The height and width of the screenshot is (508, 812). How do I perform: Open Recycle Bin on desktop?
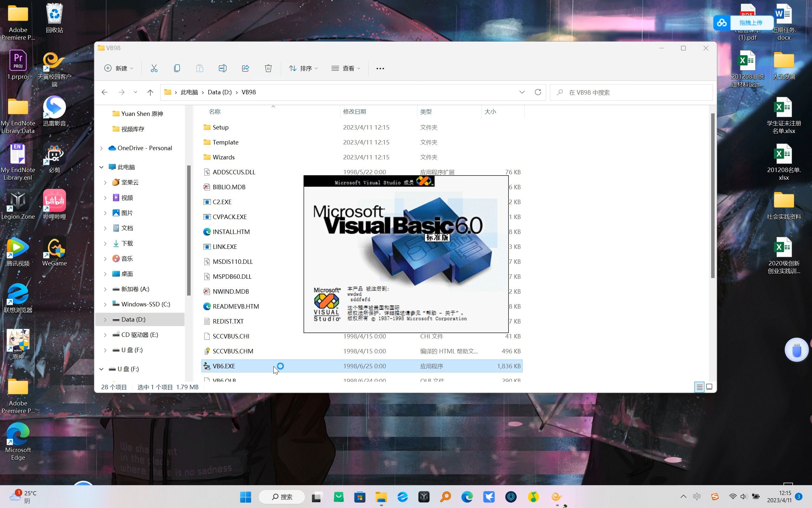[x=54, y=18]
